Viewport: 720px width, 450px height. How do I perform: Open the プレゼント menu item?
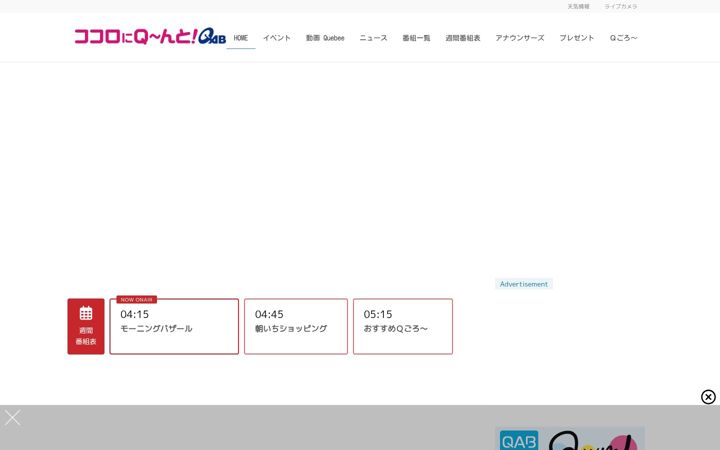577,38
